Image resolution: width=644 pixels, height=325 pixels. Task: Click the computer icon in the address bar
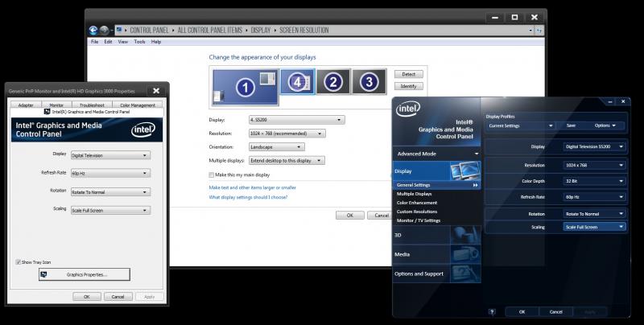119,30
